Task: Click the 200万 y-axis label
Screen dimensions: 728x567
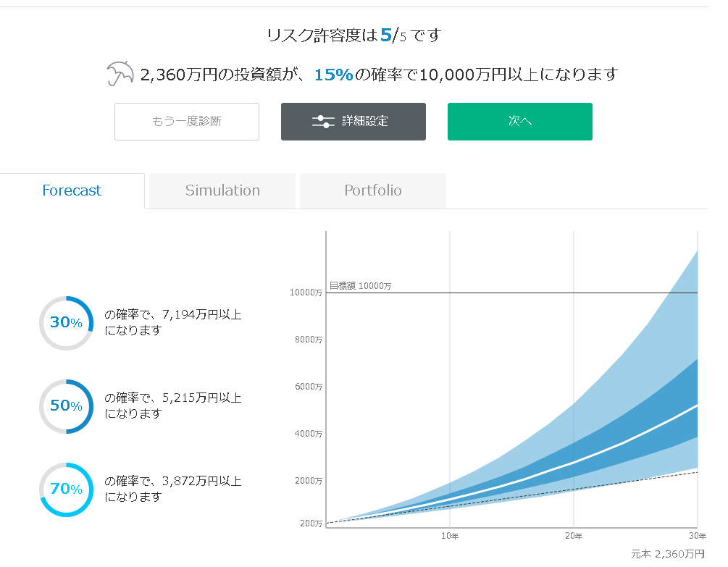Action: pyautogui.click(x=311, y=524)
